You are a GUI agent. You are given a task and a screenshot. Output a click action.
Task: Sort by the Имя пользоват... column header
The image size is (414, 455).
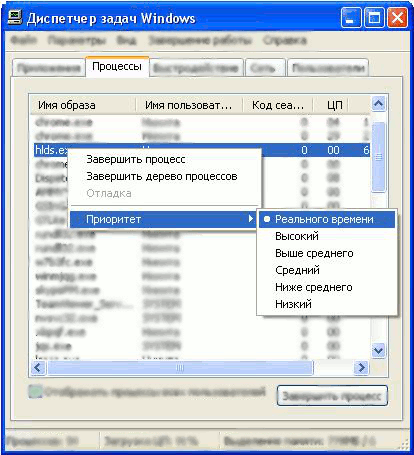[x=189, y=105]
